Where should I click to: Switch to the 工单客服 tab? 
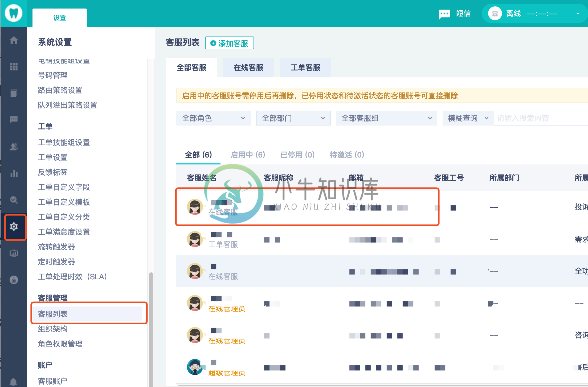pos(305,67)
